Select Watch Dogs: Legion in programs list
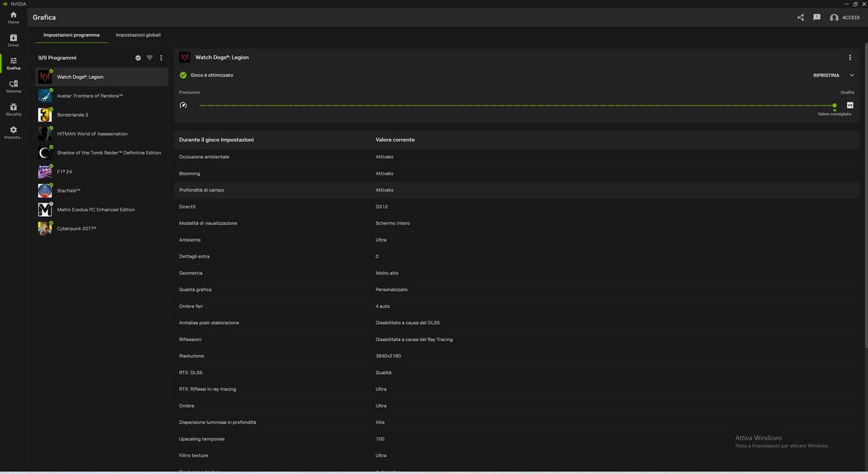 pyautogui.click(x=102, y=77)
